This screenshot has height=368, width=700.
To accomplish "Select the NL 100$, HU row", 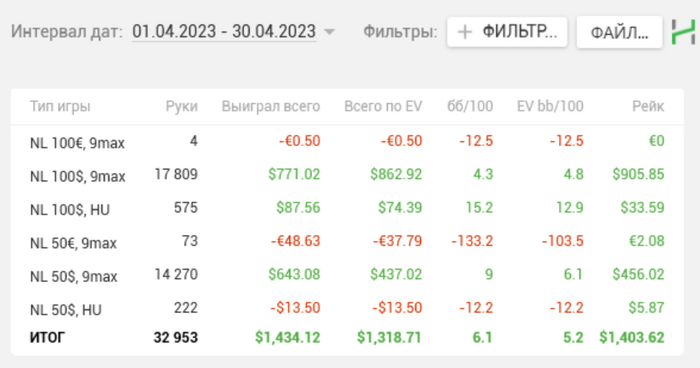I will 347,208.
